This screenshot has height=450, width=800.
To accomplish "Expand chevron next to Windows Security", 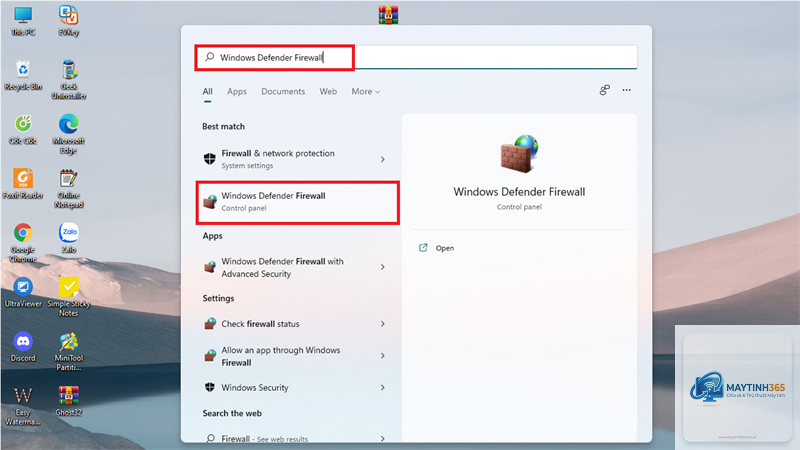I will pos(383,388).
